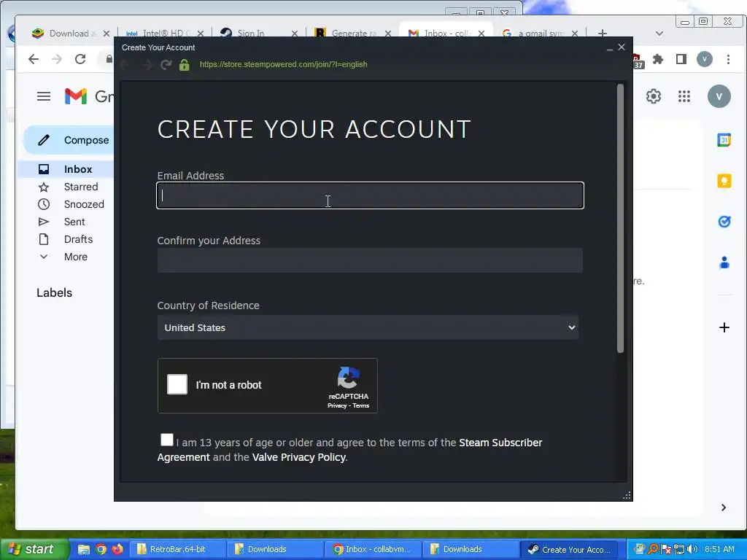747x560 pixels.
Task: Open the Valve Privacy Policy link
Action: (298, 457)
